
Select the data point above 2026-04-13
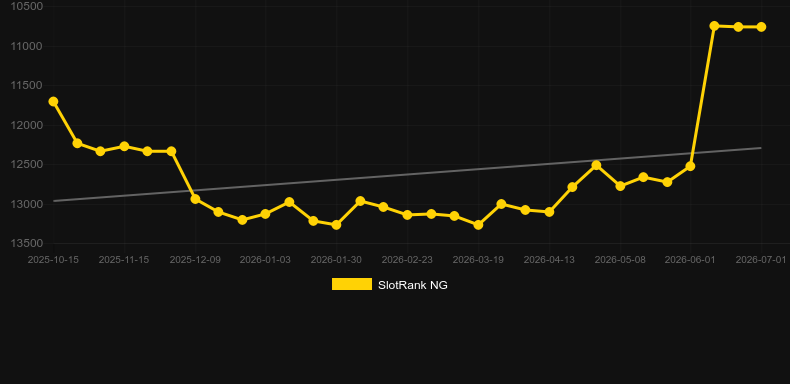click(x=549, y=212)
